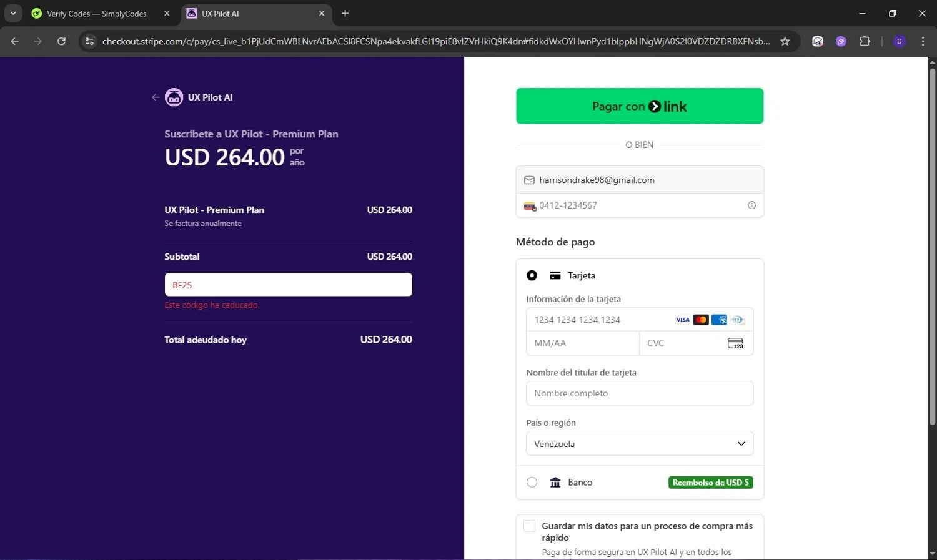Viewport: 937px width, 560px height.
Task: Close the Verify Codes — SimplyCodes tab
Action: (x=167, y=13)
